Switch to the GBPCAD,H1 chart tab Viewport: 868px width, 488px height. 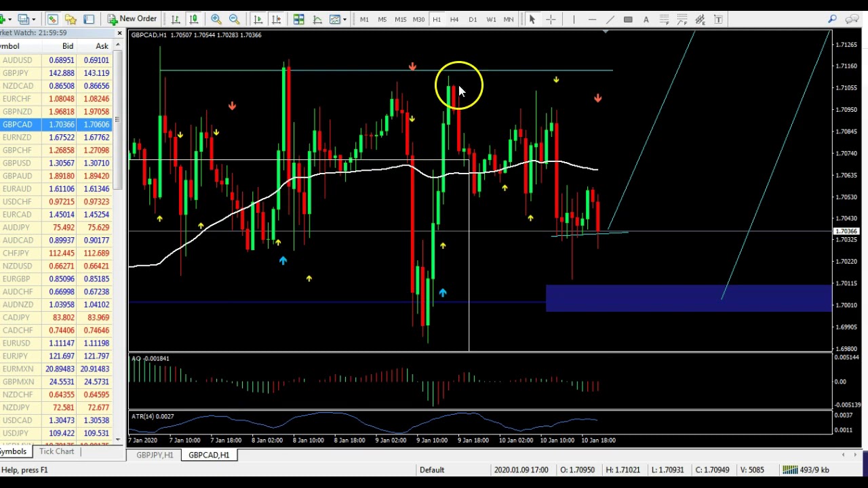point(209,455)
